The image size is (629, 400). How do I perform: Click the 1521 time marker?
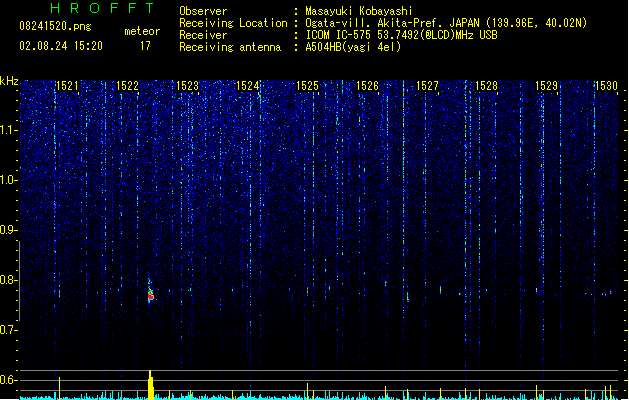click(x=67, y=86)
